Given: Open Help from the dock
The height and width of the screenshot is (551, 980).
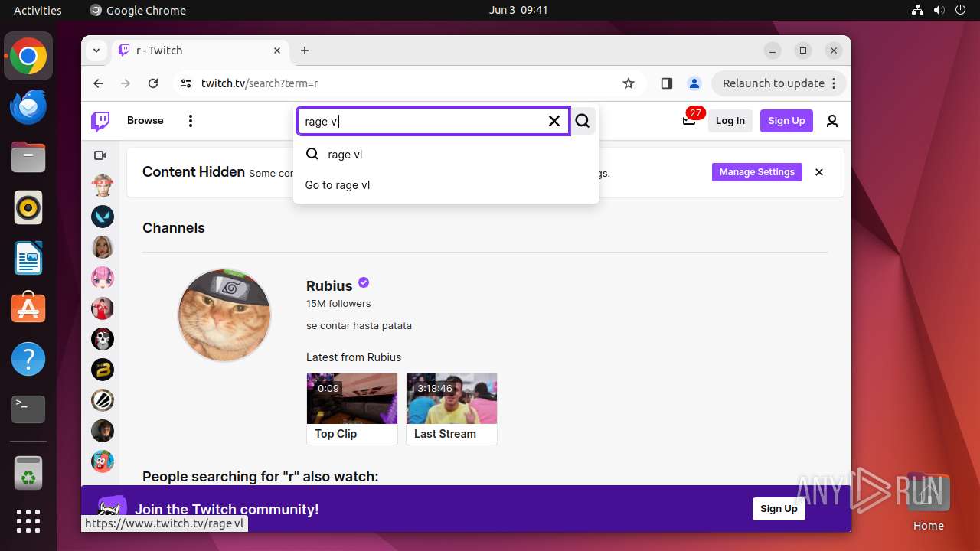Looking at the screenshot, I should pyautogui.click(x=28, y=359).
